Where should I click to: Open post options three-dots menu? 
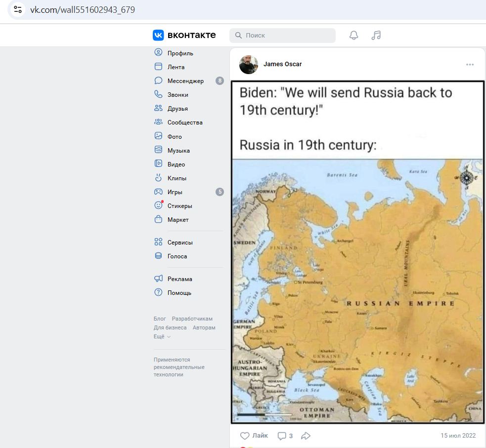[x=470, y=65]
